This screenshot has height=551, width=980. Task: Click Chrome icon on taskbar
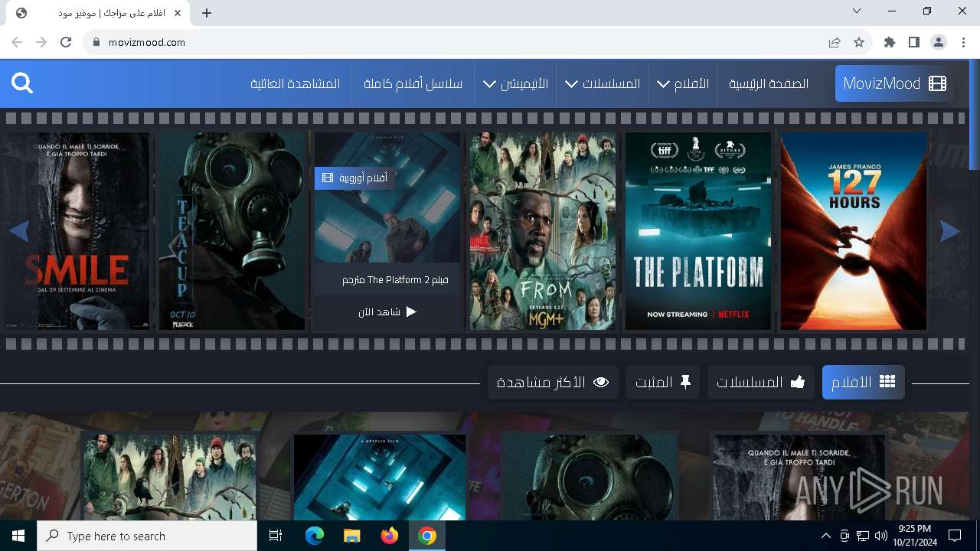click(427, 536)
